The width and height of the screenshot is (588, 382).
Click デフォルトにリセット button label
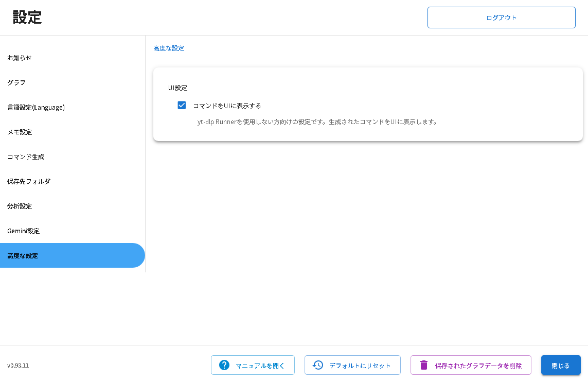coord(360,366)
